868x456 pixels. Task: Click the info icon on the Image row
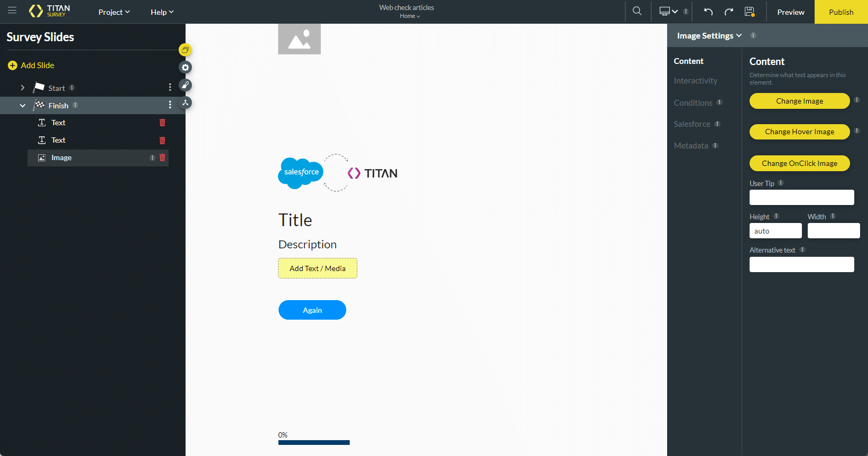[x=152, y=157]
